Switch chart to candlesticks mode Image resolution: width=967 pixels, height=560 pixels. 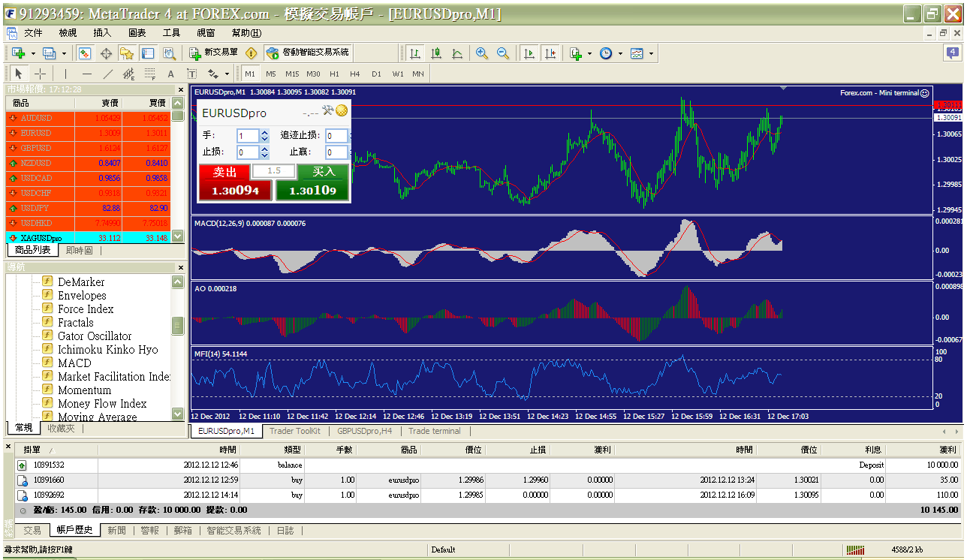435,53
